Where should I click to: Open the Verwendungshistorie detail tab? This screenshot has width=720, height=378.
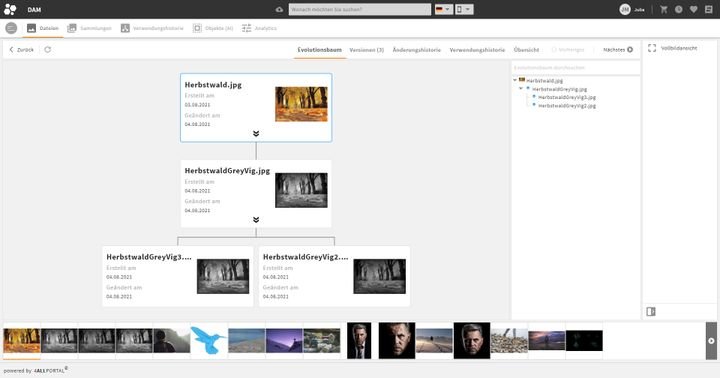tap(477, 50)
